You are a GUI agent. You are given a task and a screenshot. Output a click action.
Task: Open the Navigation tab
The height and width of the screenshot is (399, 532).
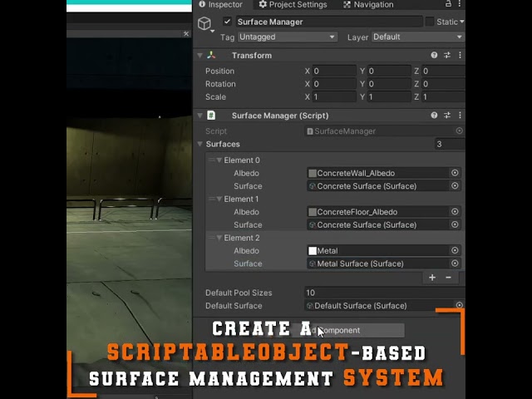(x=368, y=4)
